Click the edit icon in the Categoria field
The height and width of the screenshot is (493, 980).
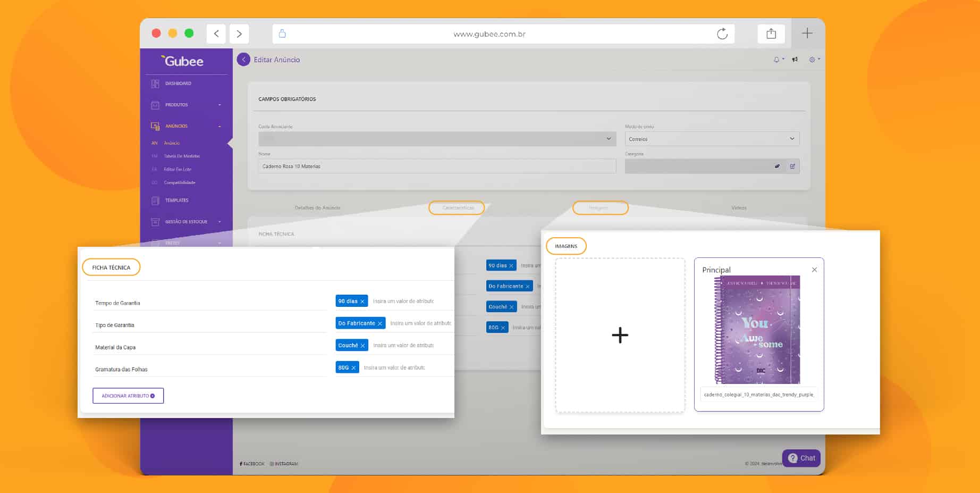point(792,166)
